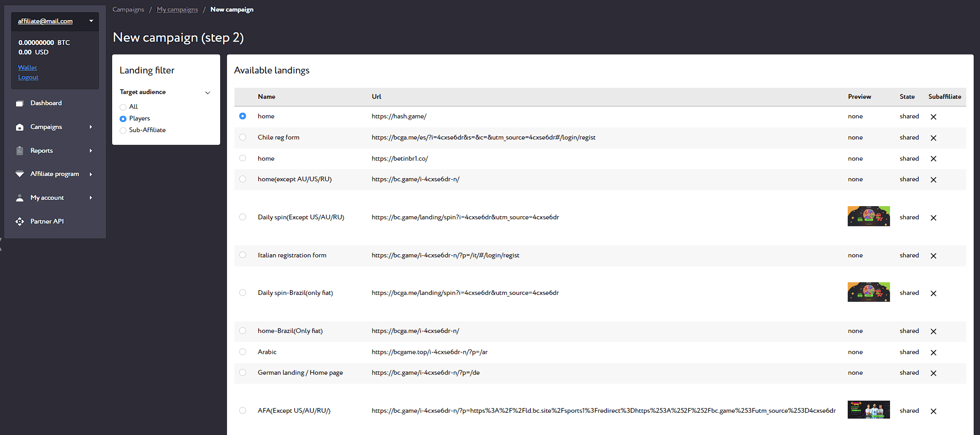Image resolution: width=980 pixels, height=435 pixels.
Task: Click the Logout link
Action: coord(29,77)
